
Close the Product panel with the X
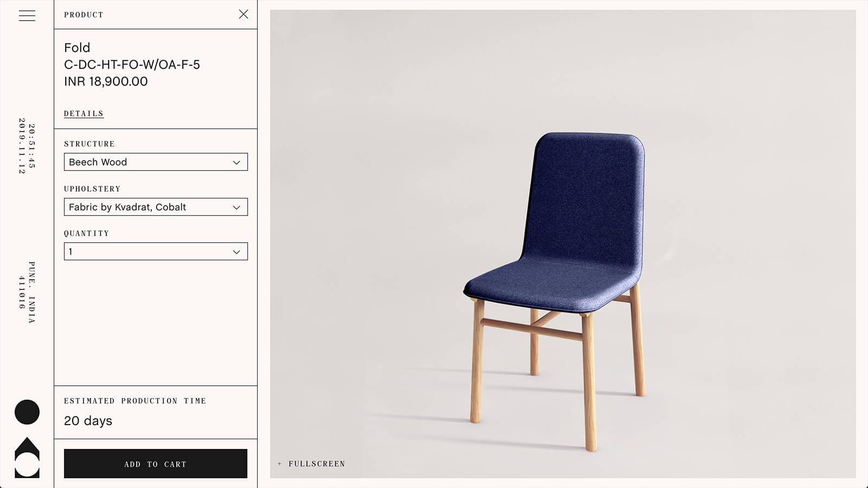pos(244,14)
